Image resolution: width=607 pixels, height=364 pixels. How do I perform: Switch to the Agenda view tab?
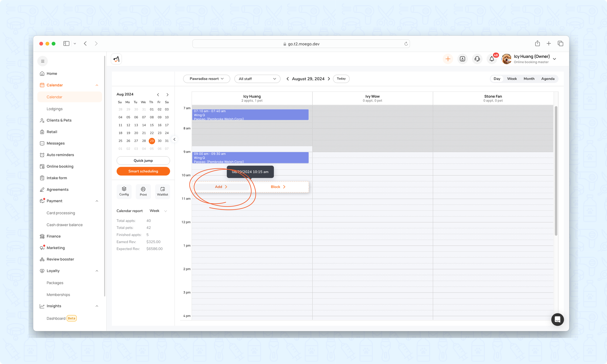548,79
